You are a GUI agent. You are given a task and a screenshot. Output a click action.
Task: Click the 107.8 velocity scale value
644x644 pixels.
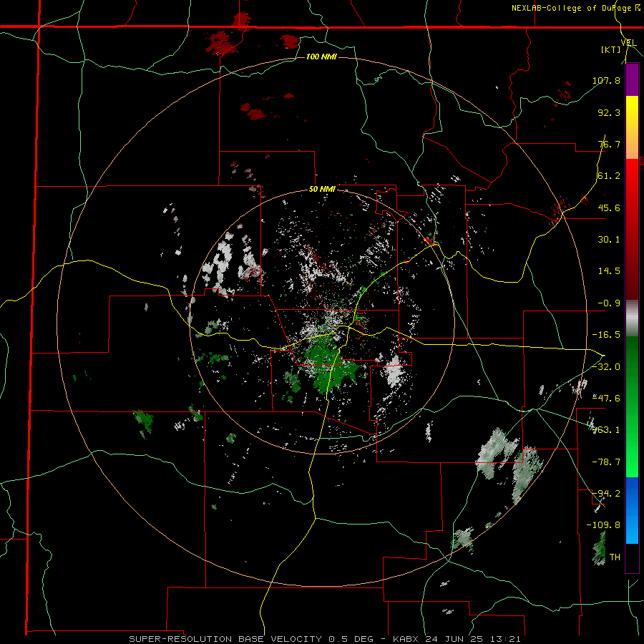coord(606,80)
